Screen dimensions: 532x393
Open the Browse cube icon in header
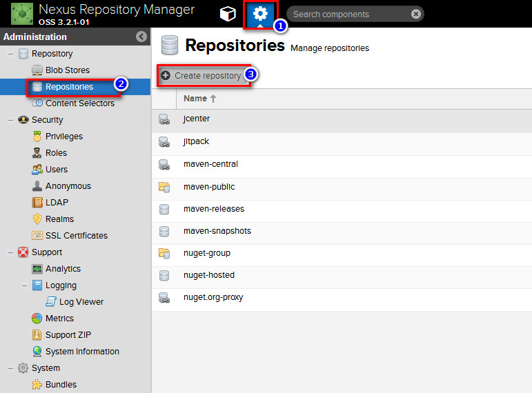(x=228, y=14)
